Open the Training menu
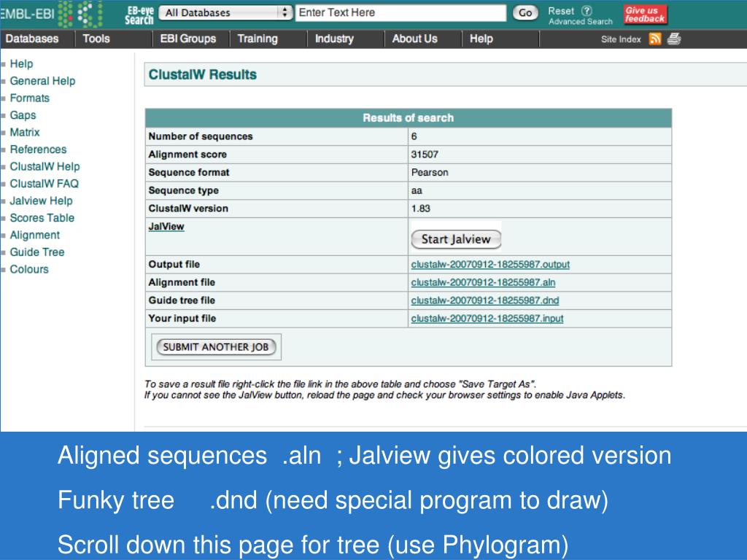The width and height of the screenshot is (747, 560). pos(258,39)
